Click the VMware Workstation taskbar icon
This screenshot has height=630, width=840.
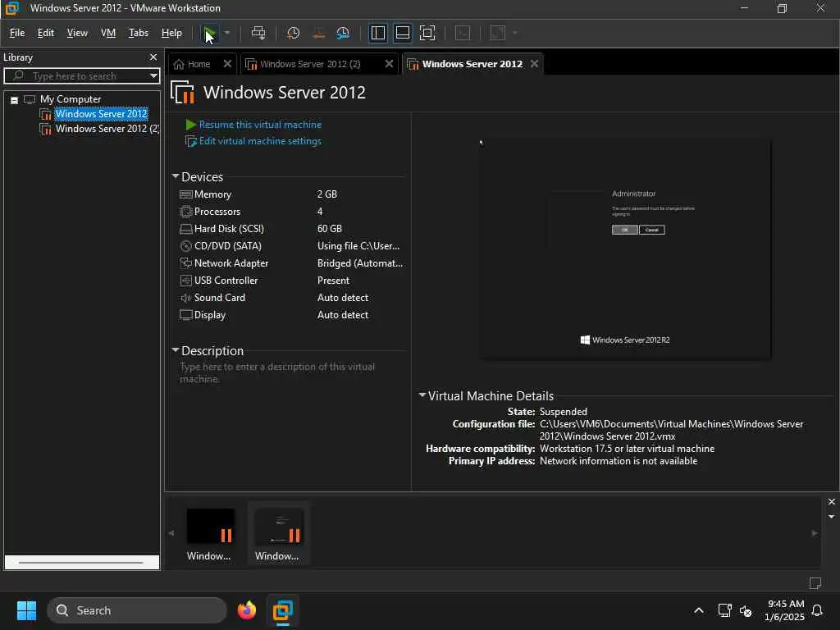pyautogui.click(x=283, y=610)
